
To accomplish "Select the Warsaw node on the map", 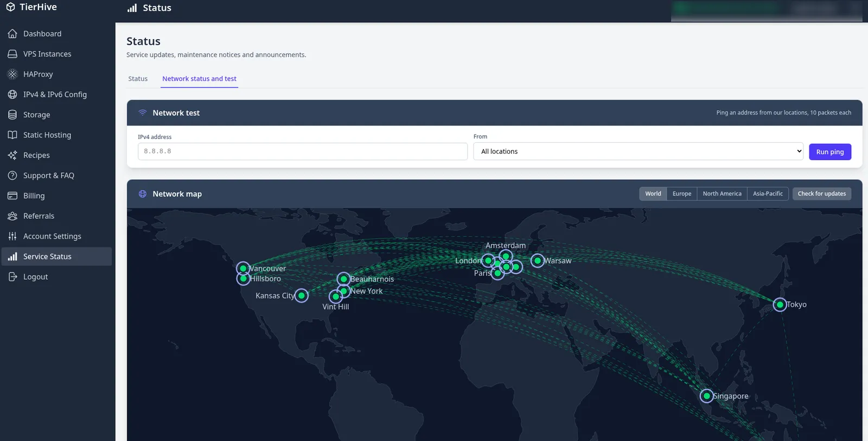I will [537, 261].
